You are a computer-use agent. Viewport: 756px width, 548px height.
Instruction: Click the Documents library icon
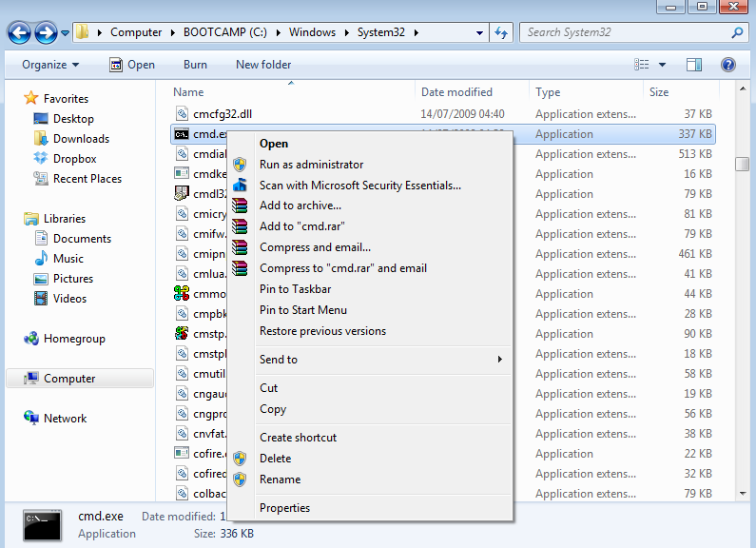pos(41,238)
